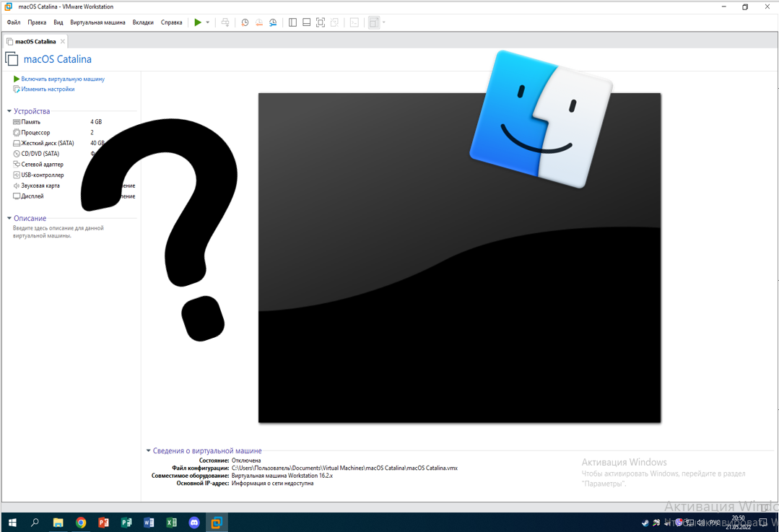This screenshot has height=532, width=779.
Task: Launch Google Chrome from the taskbar
Action: 81,523
